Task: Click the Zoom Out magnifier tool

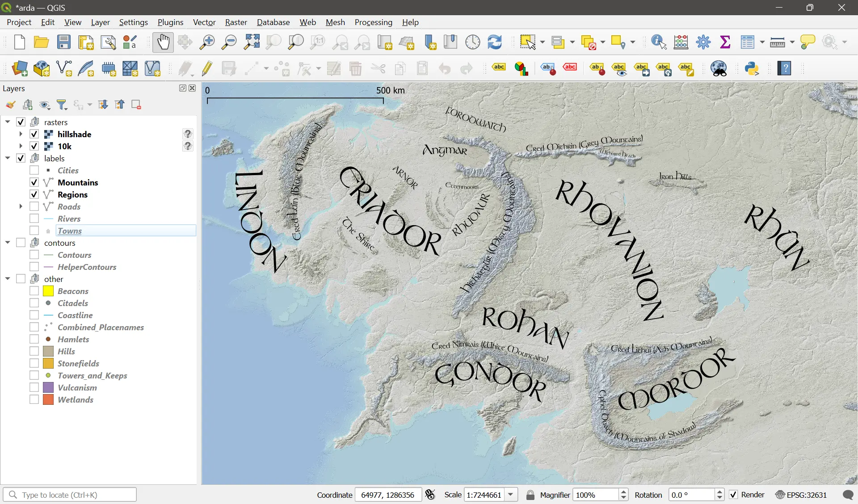Action: click(x=229, y=42)
